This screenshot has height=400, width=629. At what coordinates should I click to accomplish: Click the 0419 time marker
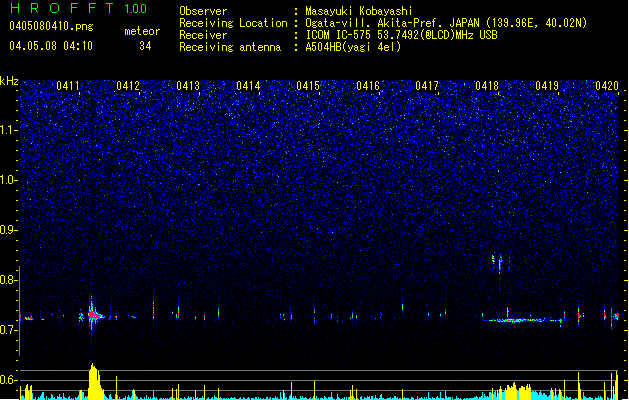(547, 86)
